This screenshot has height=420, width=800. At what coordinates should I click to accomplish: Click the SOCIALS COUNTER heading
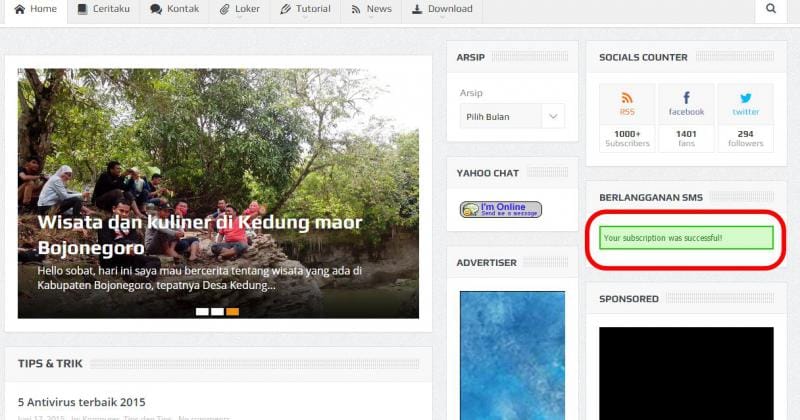tap(643, 57)
